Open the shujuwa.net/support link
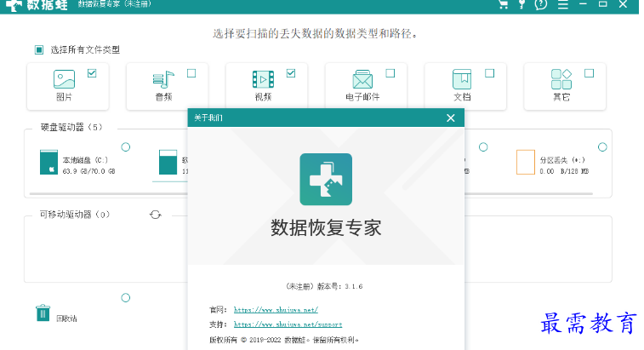Viewport: 644px width, 350px height. 288,324
